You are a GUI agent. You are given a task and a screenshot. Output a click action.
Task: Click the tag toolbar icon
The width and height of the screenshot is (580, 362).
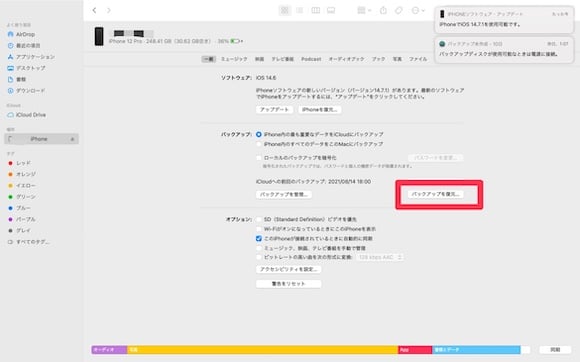[398, 10]
